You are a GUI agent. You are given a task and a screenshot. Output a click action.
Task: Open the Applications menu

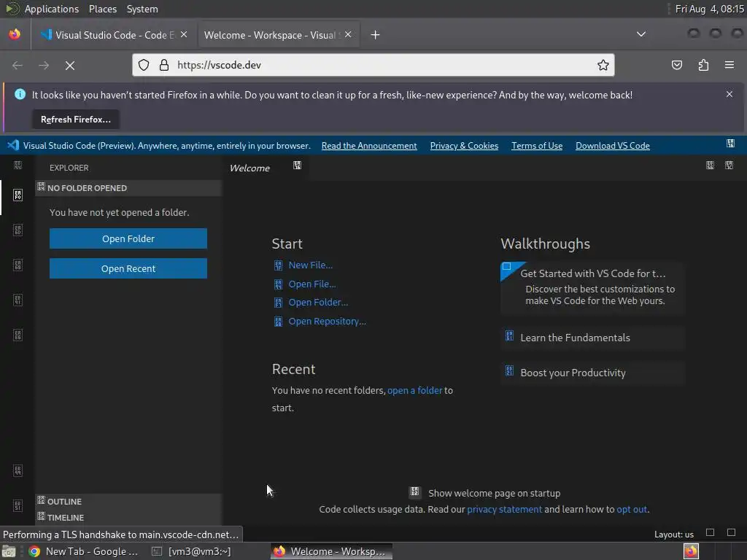point(52,9)
